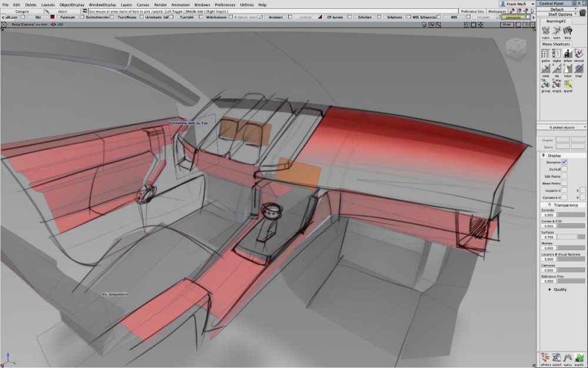
Task: Click the xsedit icon at bottom right
Action: click(579, 357)
